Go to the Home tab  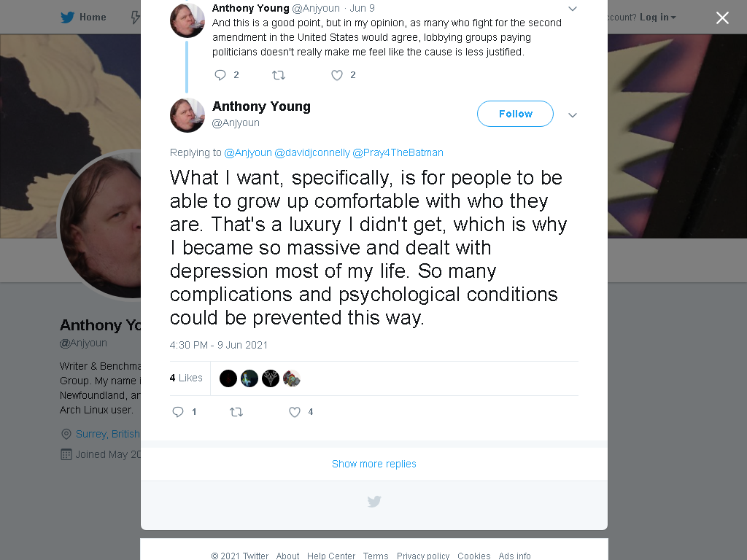point(83,17)
